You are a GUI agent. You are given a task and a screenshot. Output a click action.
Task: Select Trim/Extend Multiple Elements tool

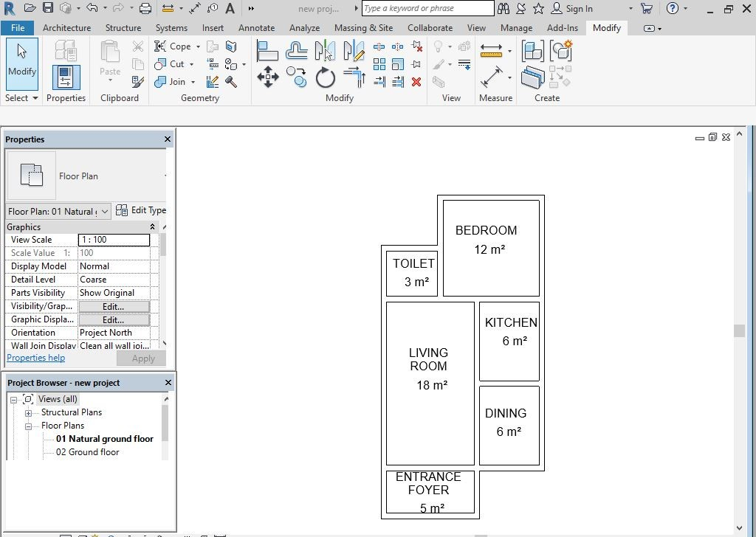click(x=397, y=82)
